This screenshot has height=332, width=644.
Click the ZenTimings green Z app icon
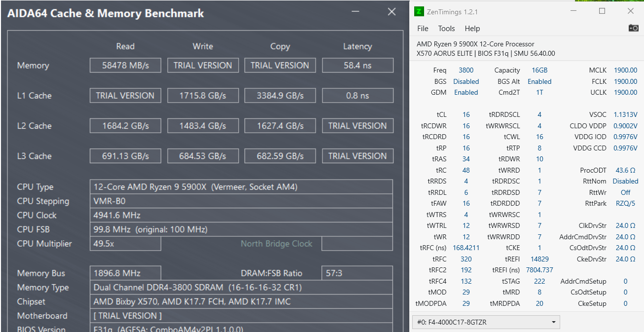point(419,11)
